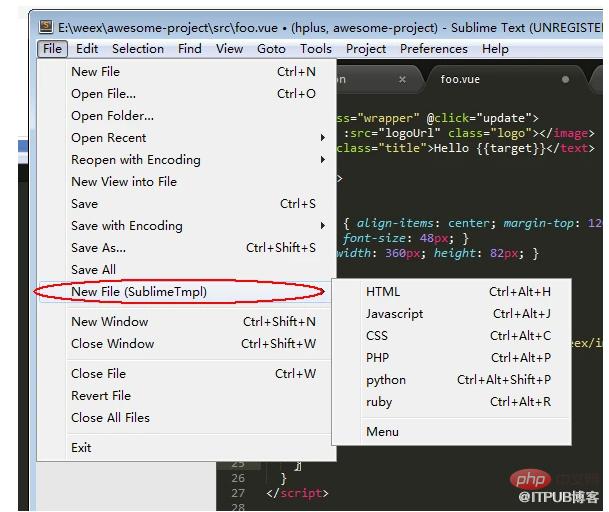Click Save in the File menu
Viewport: 609px width, 512px height.
pyautogui.click(x=187, y=204)
